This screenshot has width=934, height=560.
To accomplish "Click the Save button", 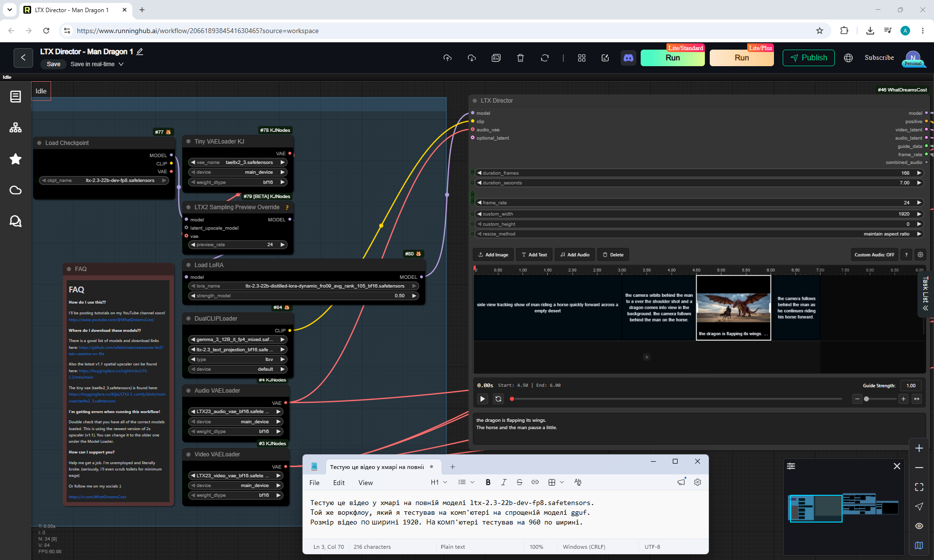I will click(54, 64).
